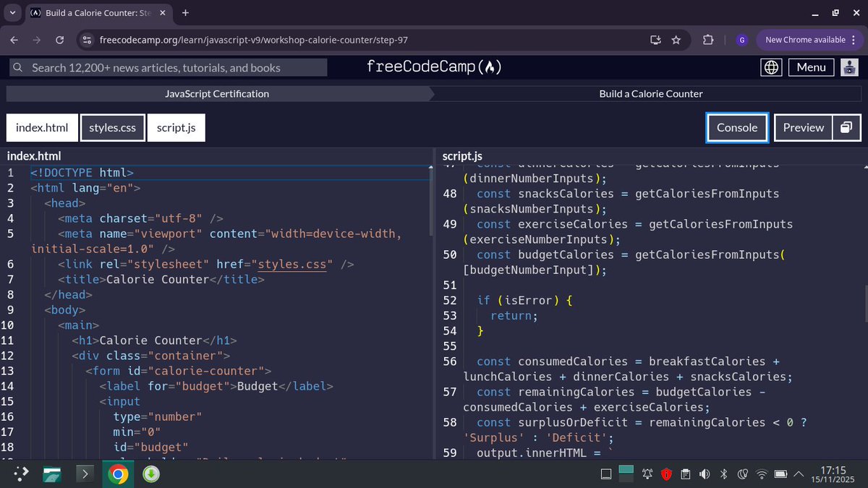Viewport: 868px width, 488px height.
Task: Click the duplicate icon beside the Preview button
Action: (846, 127)
